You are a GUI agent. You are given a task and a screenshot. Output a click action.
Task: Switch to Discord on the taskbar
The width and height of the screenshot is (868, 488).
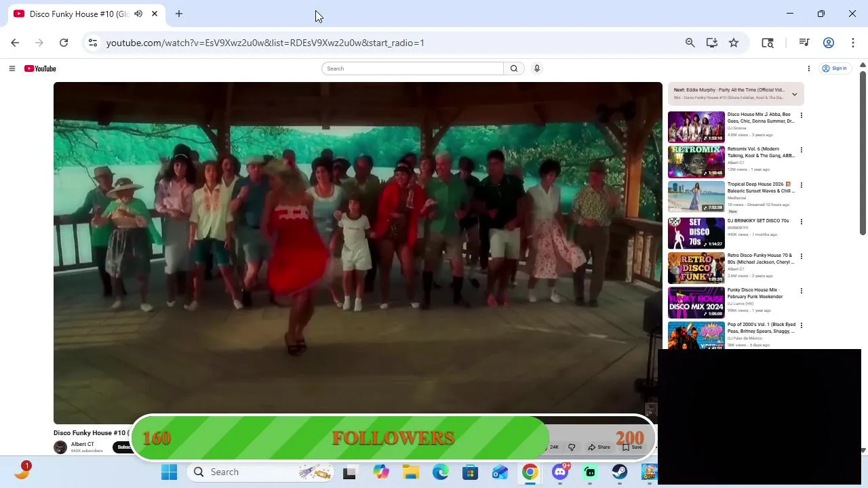(560, 472)
